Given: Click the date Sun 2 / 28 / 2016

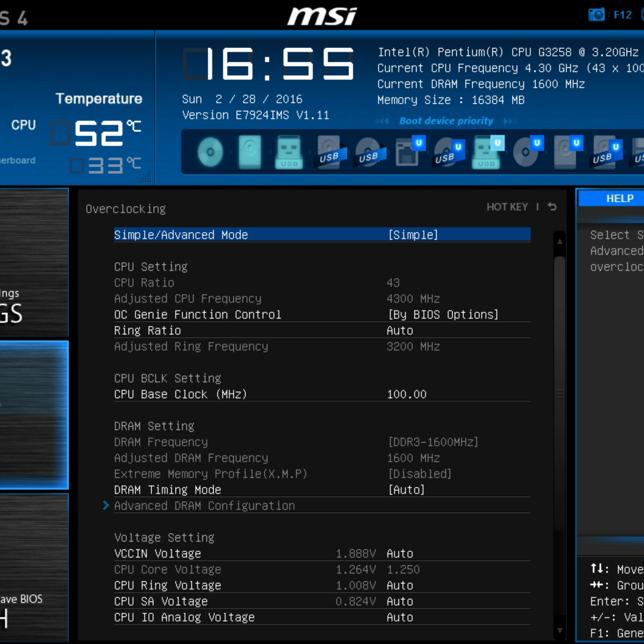Looking at the screenshot, I should 242,99.
